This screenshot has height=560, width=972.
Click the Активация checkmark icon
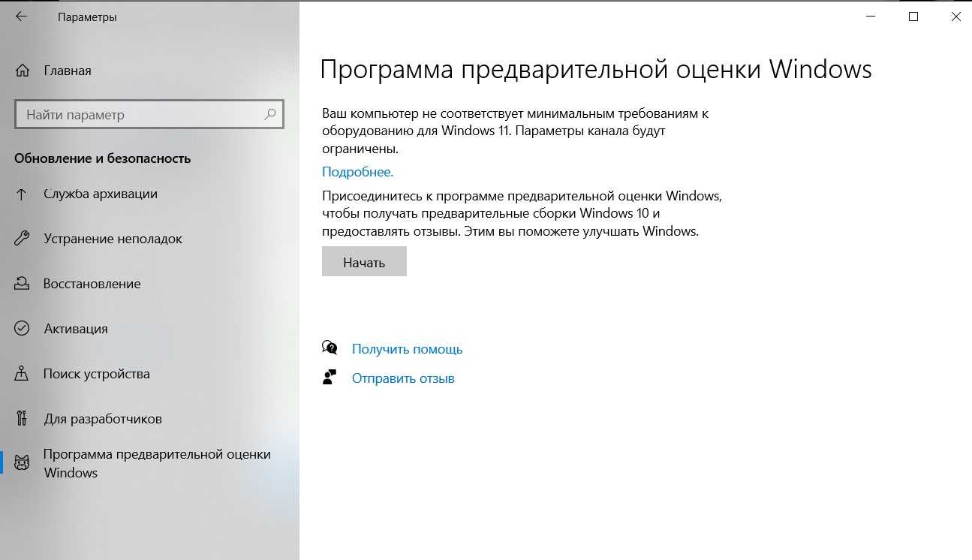22,329
